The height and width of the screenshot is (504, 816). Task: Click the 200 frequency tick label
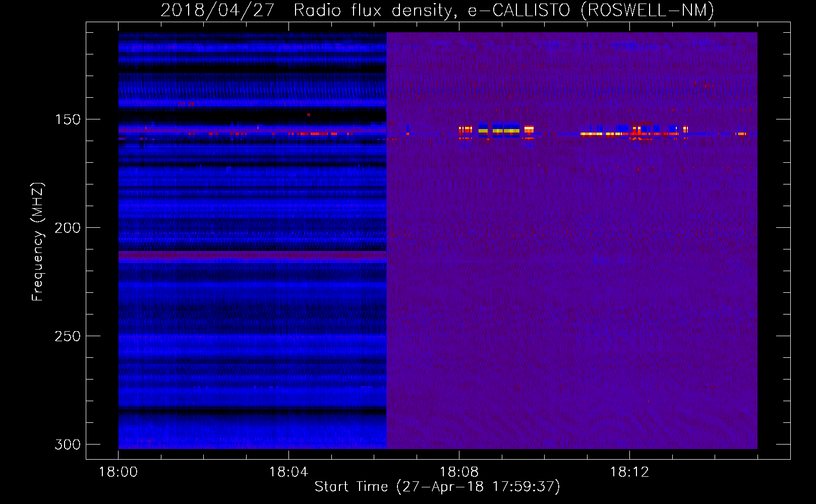click(68, 228)
